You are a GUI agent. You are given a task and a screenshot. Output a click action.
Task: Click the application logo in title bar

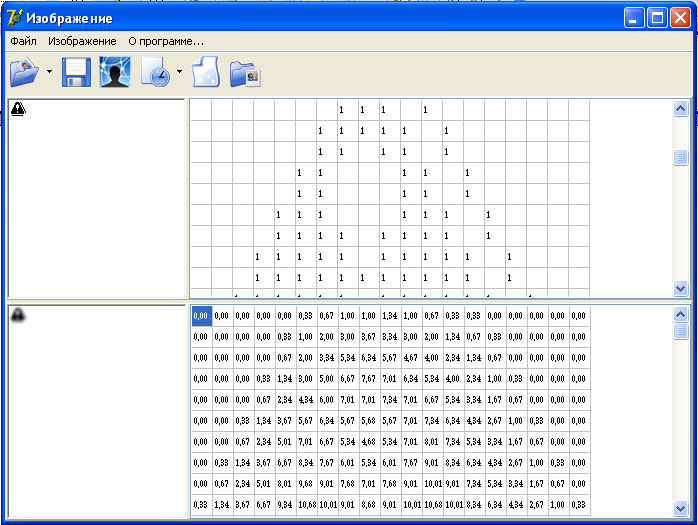(15, 18)
